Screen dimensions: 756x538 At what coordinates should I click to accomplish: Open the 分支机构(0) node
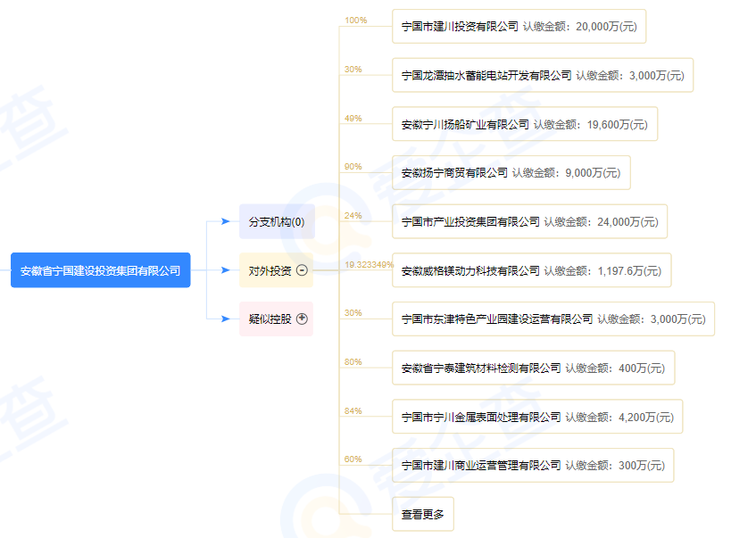[x=275, y=221]
